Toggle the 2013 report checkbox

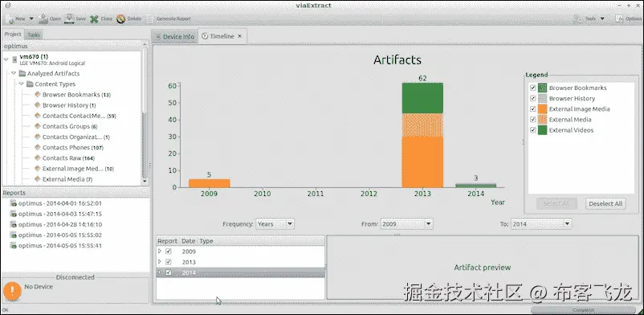(x=169, y=262)
